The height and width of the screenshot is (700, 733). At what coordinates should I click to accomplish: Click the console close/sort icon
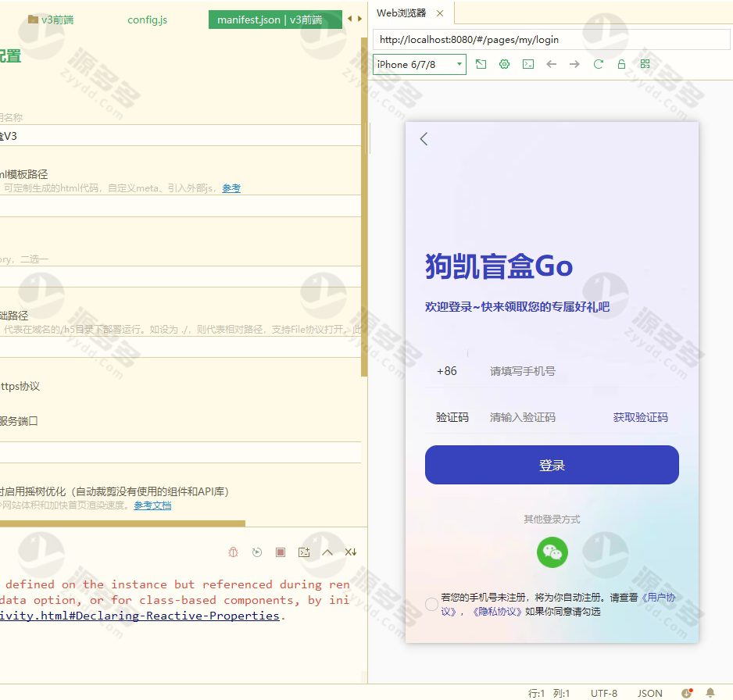(351, 552)
